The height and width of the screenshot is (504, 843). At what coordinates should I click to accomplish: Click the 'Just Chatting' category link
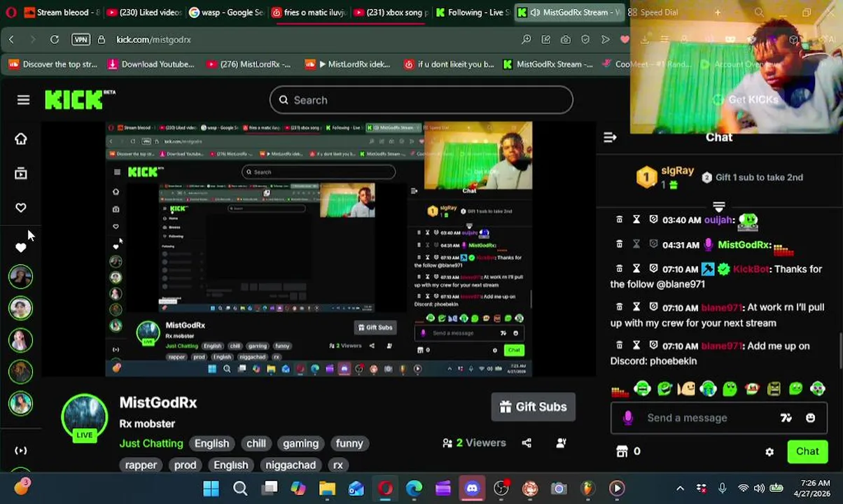(151, 443)
